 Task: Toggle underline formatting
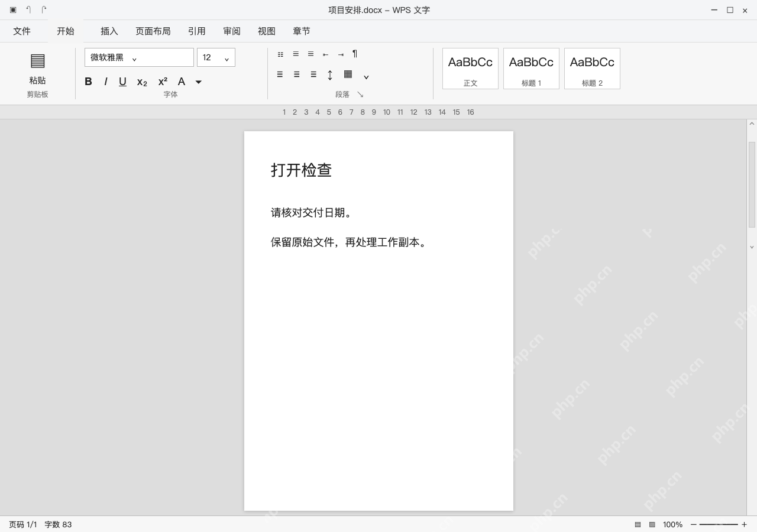click(122, 82)
